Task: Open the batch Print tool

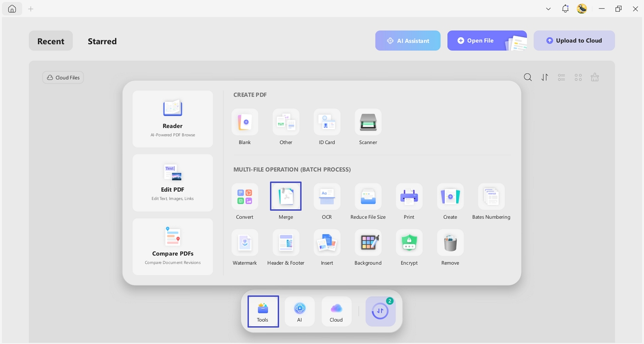Action: (409, 202)
